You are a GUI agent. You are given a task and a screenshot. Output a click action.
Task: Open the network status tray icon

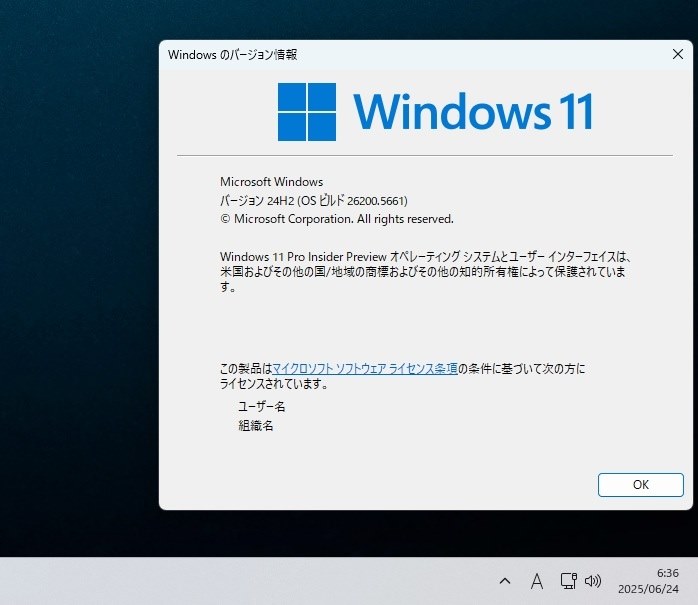pos(568,581)
